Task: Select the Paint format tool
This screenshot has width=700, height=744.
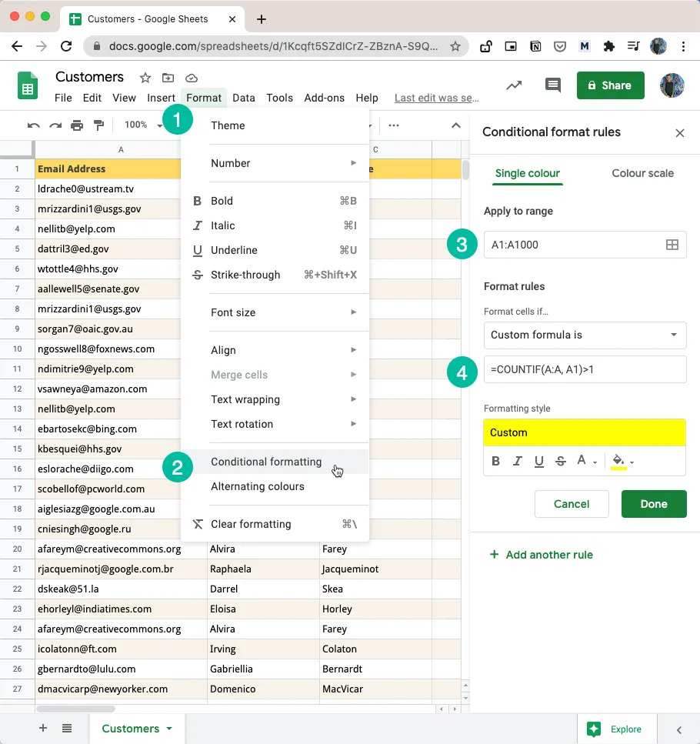Action: coord(98,125)
